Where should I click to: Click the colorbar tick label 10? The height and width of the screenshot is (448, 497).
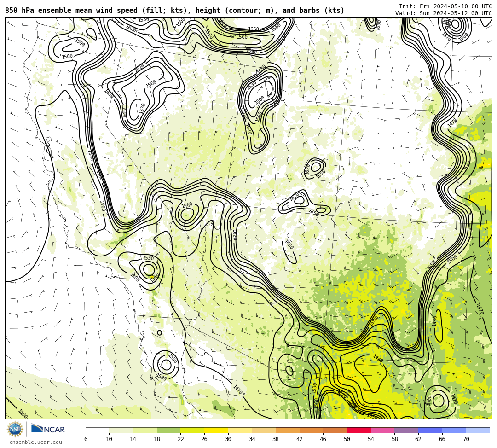coord(110,439)
